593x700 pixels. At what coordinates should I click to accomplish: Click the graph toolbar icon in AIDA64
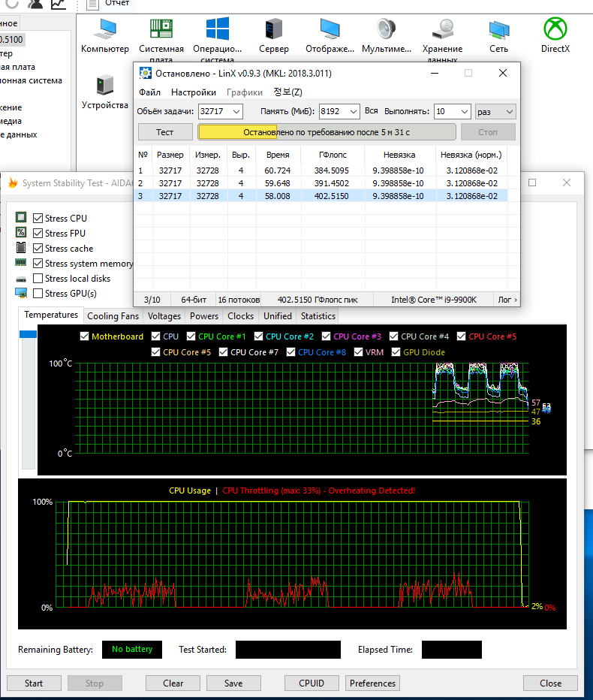pos(58,4)
